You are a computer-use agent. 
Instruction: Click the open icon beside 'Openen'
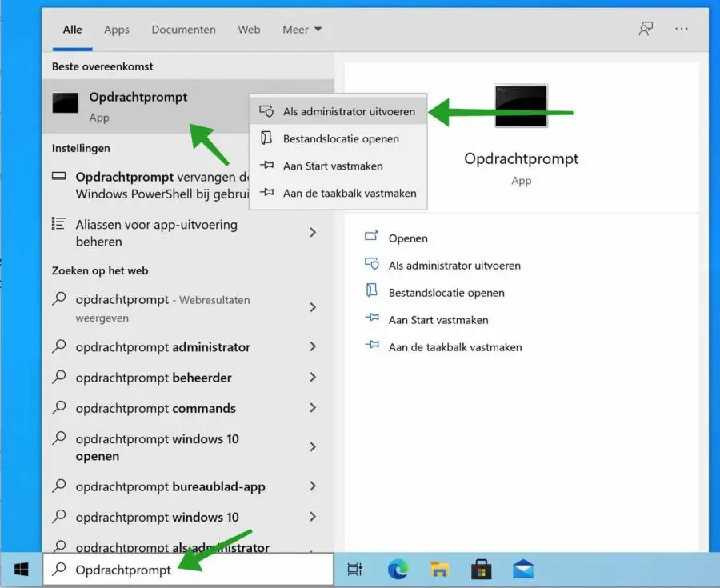pos(371,236)
